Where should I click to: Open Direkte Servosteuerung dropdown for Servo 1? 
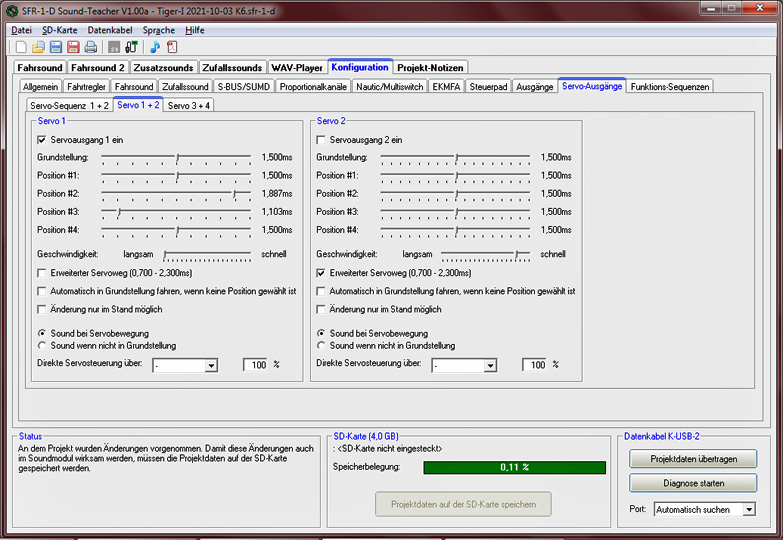tap(211, 366)
